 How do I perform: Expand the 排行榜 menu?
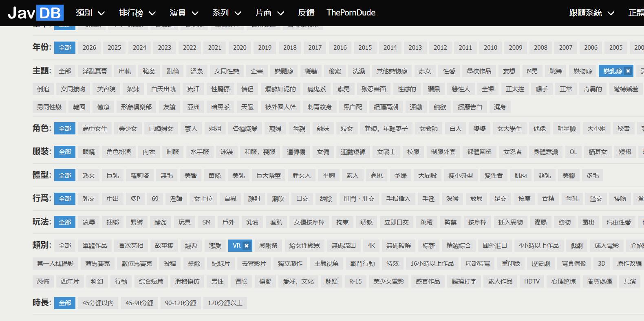137,13
